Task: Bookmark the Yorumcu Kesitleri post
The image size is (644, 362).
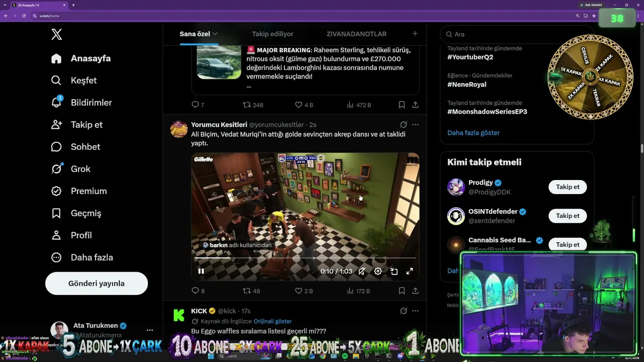Action: pos(401,291)
